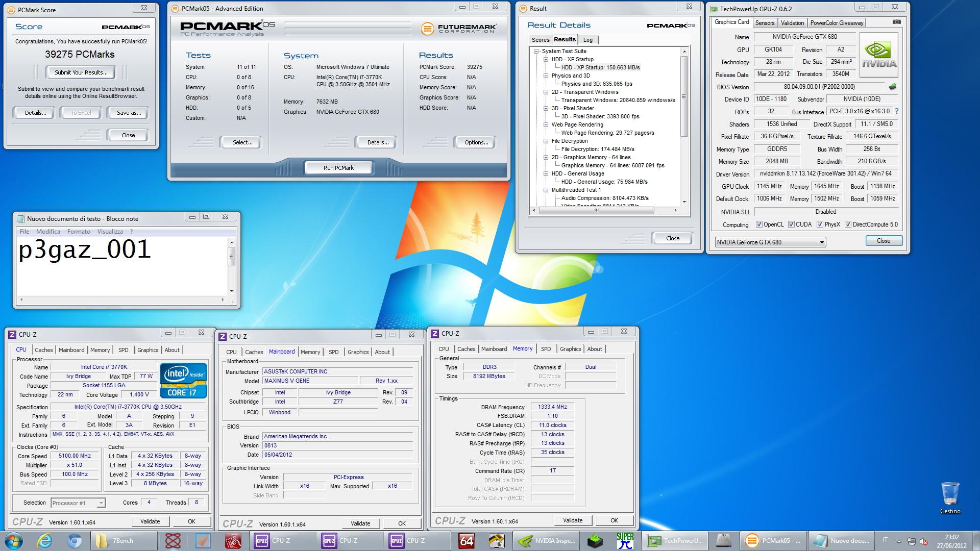Open the NVIDIA GeForce GTX 680 dropdown
Screen dimensions: 980x551
(x=770, y=242)
